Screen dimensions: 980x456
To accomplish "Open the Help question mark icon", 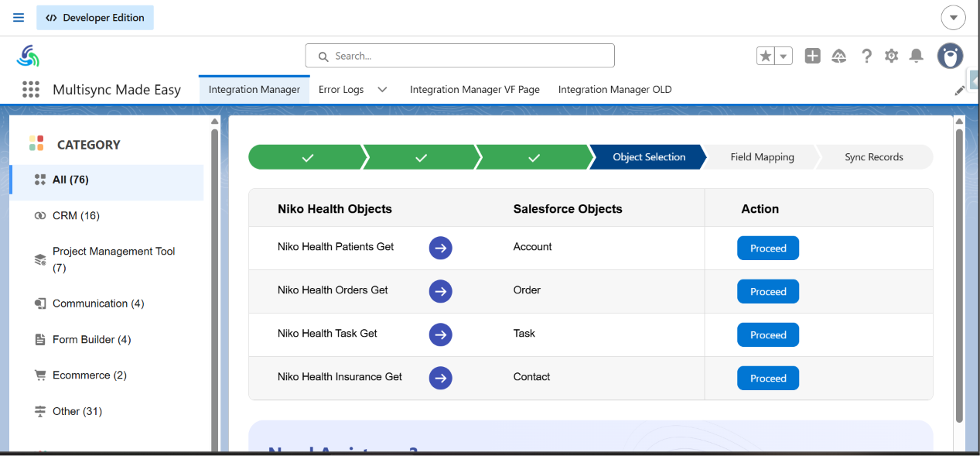I will pyautogui.click(x=866, y=56).
